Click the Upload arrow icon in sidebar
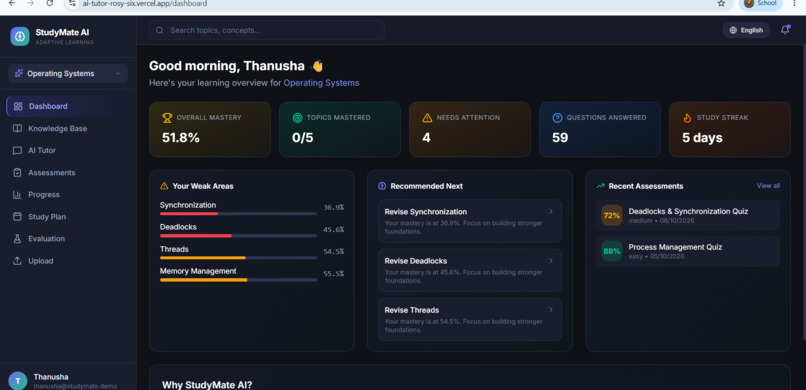This screenshot has height=390, width=806. (x=17, y=261)
